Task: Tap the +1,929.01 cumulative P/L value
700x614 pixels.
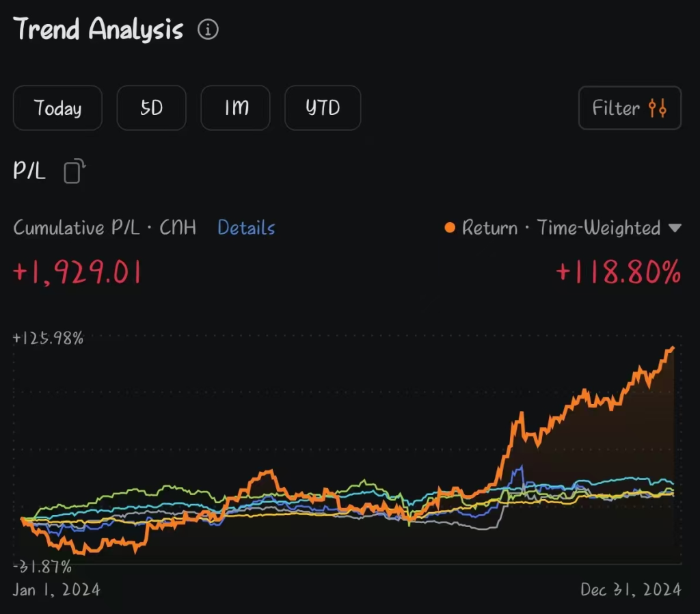Action: tap(77, 273)
